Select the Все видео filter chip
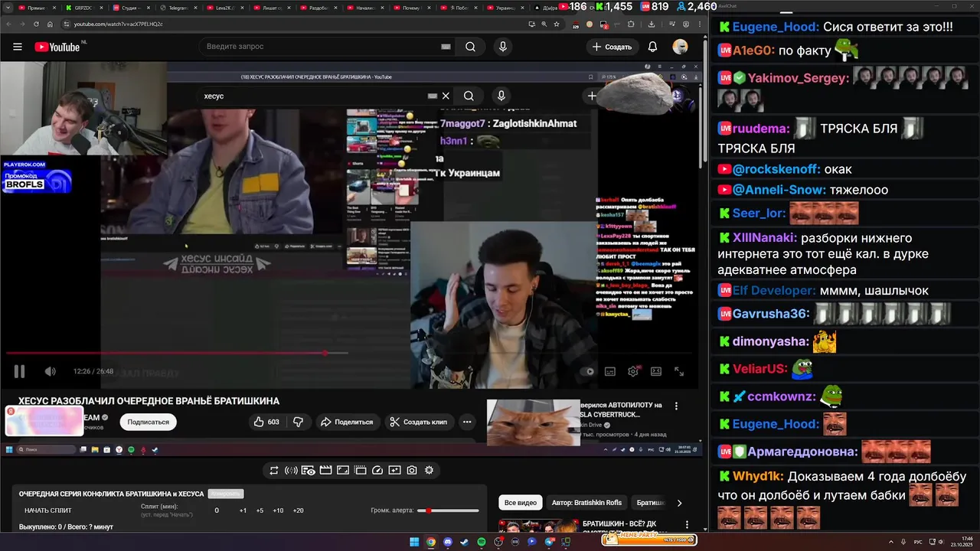The height and width of the screenshot is (551, 980). click(x=521, y=503)
